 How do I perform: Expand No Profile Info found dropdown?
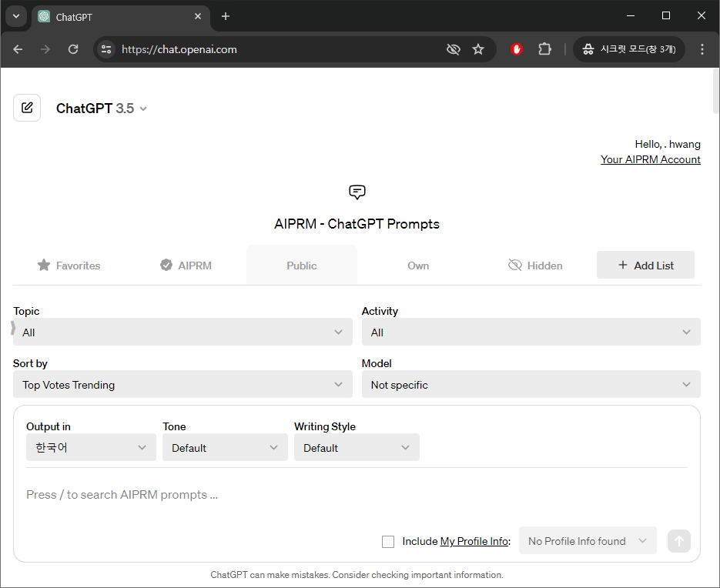(x=588, y=541)
